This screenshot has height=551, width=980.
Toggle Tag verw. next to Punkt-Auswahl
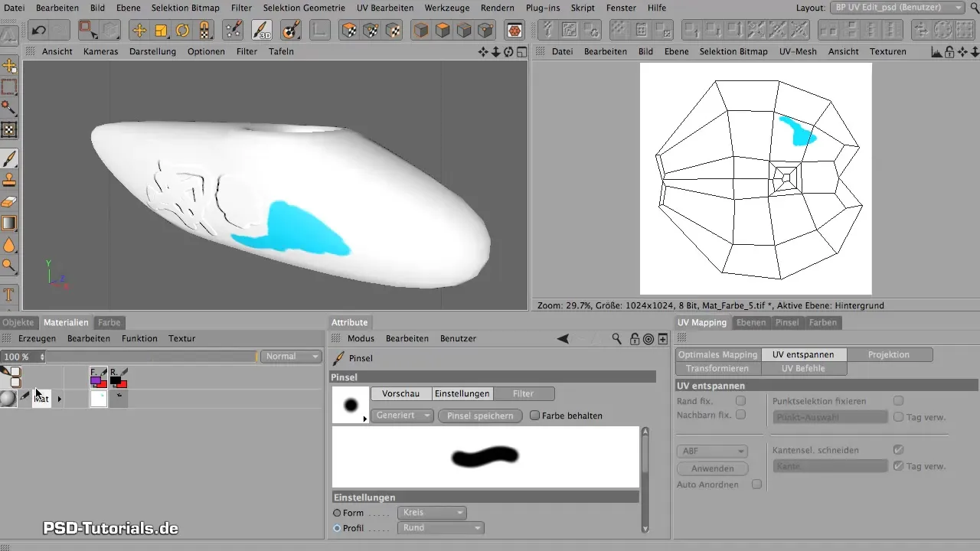[x=899, y=417]
